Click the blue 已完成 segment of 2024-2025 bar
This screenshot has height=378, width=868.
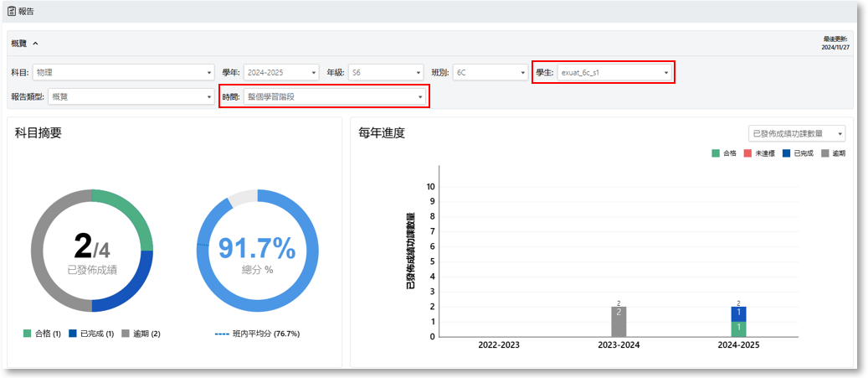(738, 313)
